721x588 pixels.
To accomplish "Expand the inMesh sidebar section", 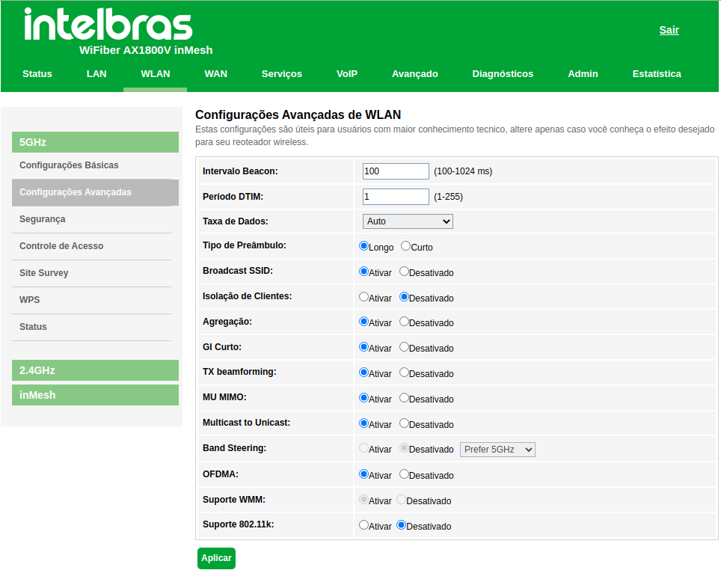I will point(95,395).
